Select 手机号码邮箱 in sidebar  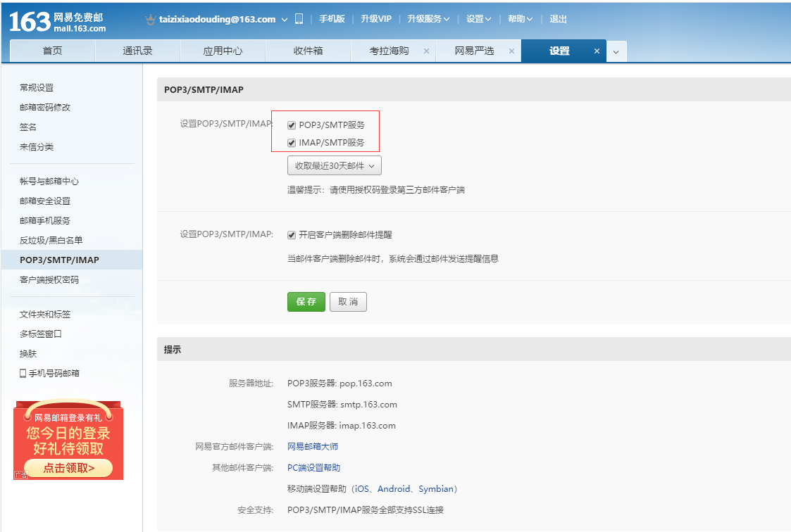pos(54,373)
